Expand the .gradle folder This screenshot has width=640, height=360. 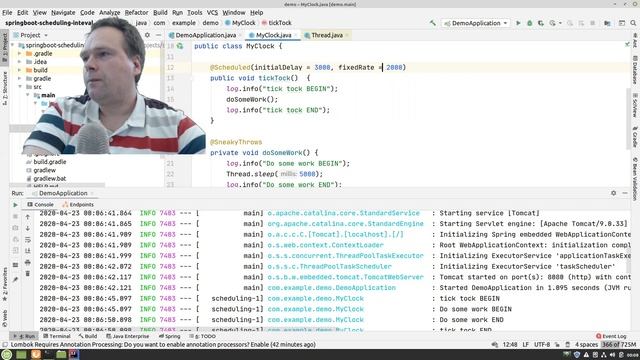(20, 53)
